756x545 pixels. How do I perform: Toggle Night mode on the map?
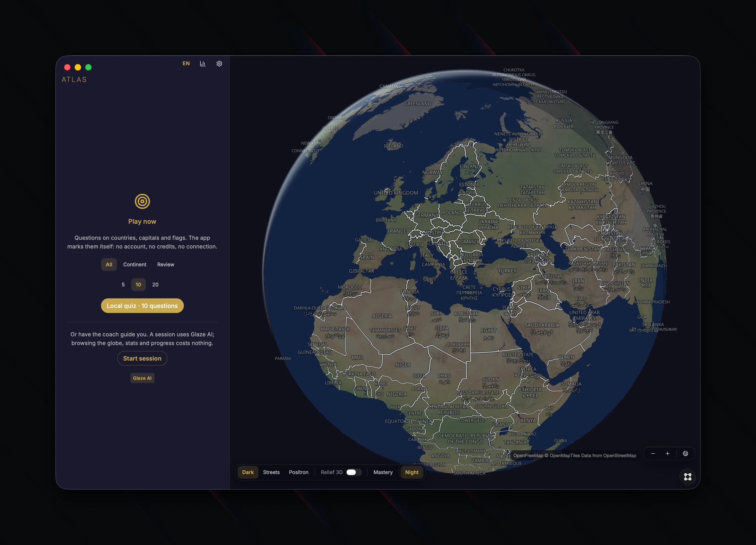(x=412, y=472)
